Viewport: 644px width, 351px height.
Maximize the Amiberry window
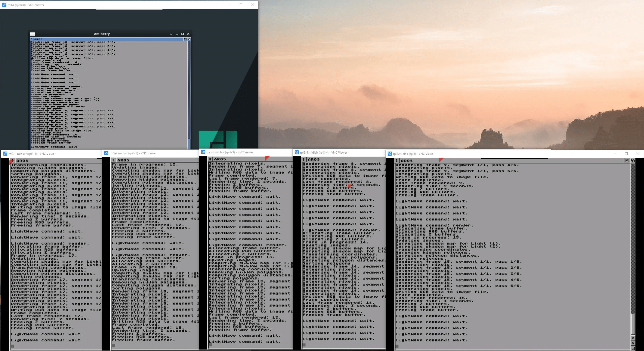click(182, 34)
